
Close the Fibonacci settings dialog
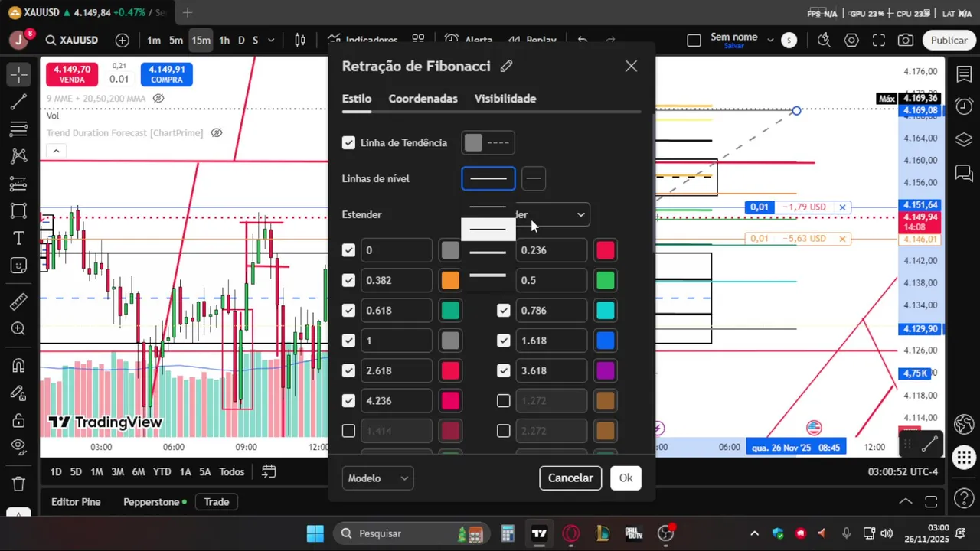click(631, 67)
